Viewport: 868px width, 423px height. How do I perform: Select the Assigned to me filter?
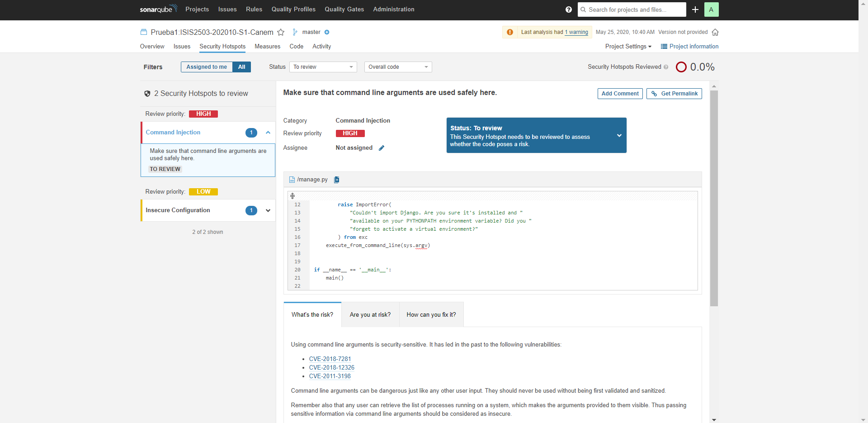coord(207,67)
